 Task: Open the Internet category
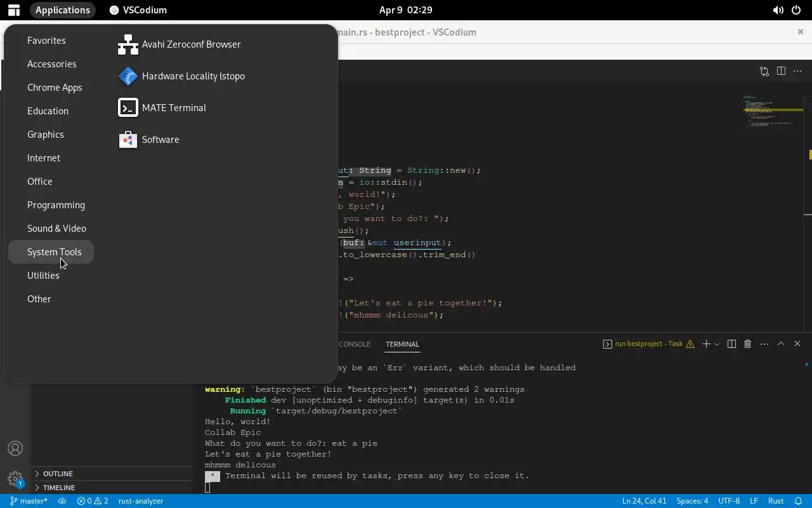[44, 158]
